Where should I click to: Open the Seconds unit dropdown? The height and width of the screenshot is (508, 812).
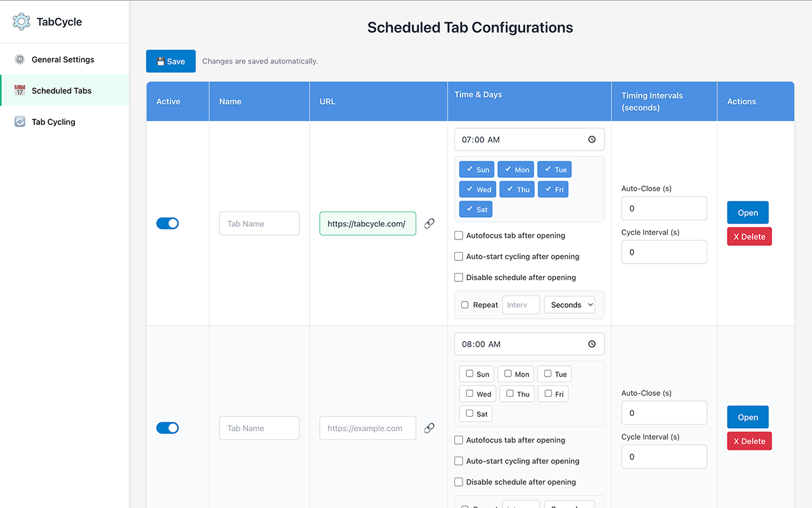pos(570,305)
